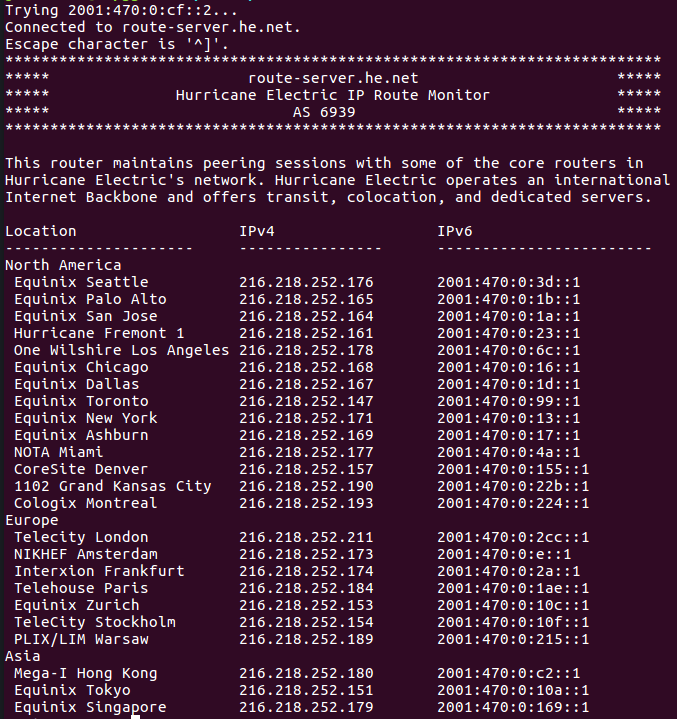Click the IPv4 column header
Viewport: 677px width, 719px height.
point(256,231)
